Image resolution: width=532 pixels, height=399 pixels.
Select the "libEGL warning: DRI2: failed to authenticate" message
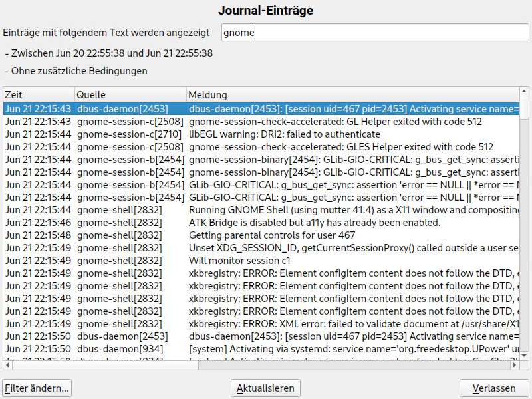[285, 134]
